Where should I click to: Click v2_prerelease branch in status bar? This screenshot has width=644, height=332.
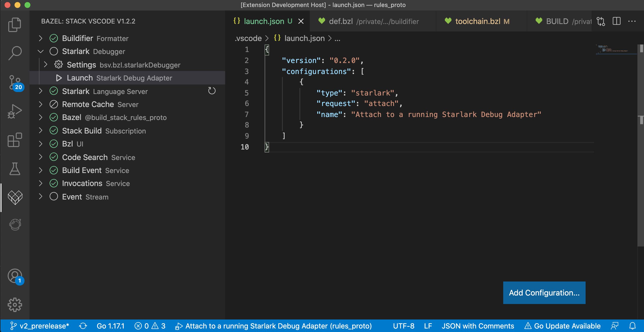coord(39,326)
